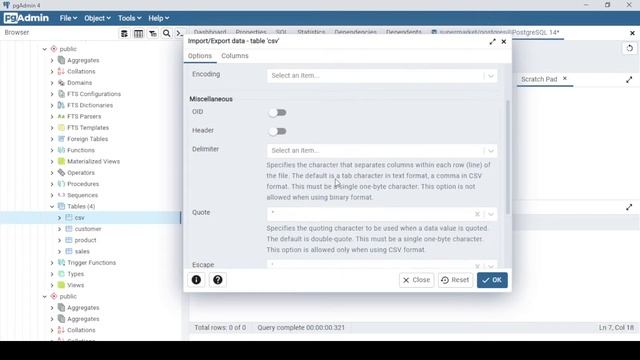Expand the Procedures node chevron
Image resolution: width=640 pixels, height=360 pixels.
tap(52, 184)
